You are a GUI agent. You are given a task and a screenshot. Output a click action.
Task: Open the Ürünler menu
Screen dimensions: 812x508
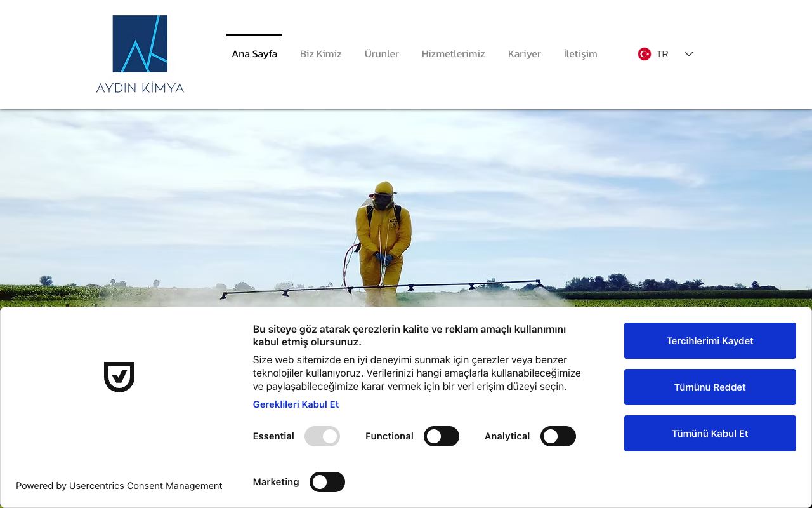coord(382,54)
